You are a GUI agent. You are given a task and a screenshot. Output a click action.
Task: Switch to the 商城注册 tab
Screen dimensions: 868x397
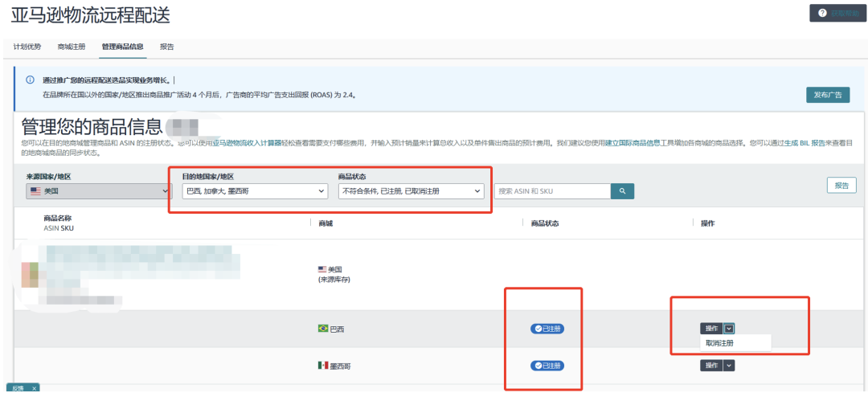(72, 47)
